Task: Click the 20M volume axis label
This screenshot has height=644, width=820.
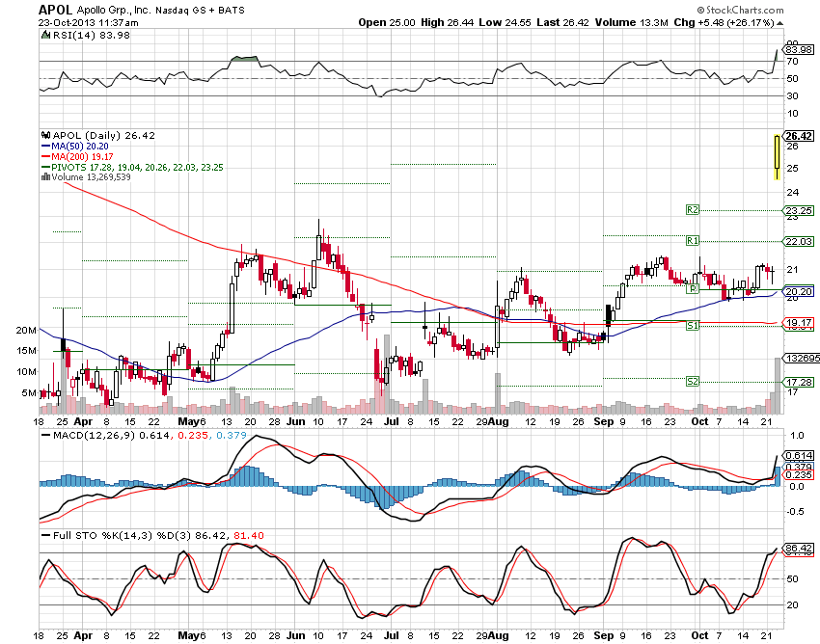Action: click(26, 331)
